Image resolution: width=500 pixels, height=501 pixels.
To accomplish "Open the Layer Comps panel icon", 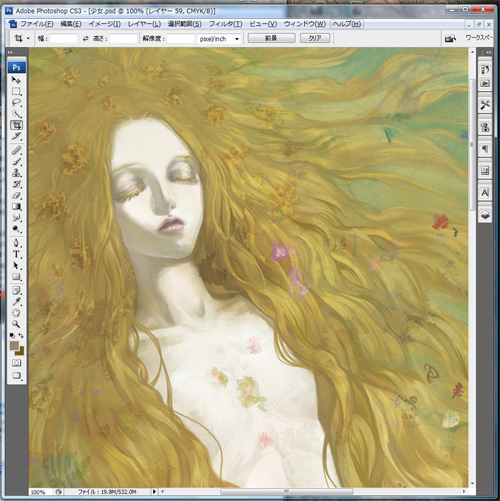I will [485, 171].
